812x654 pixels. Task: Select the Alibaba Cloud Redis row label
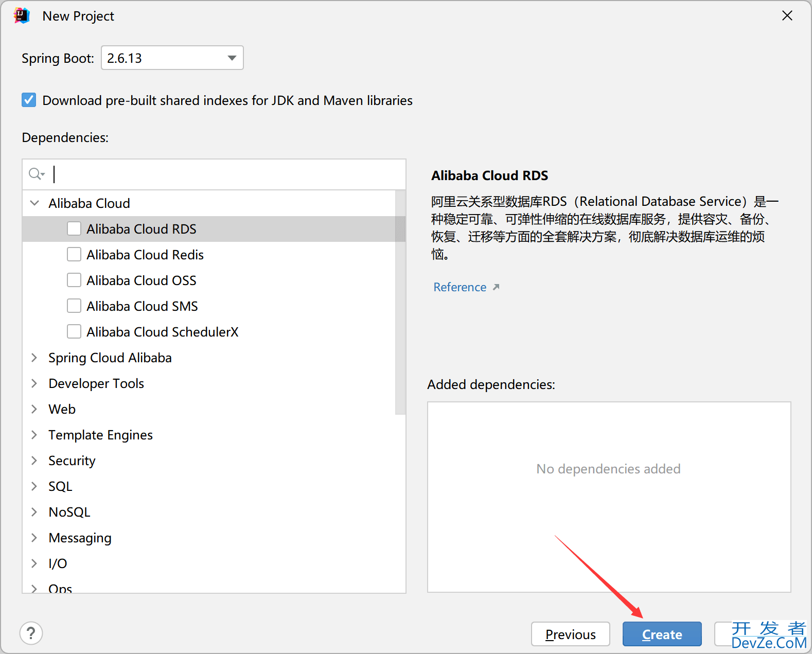(x=145, y=255)
